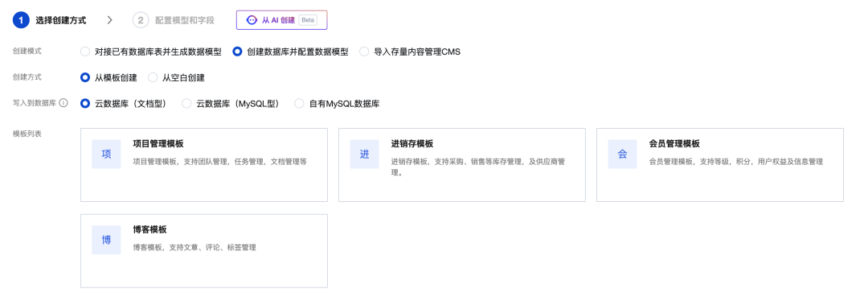Image resolution: width=868 pixels, height=301 pixels.
Task: Click the 会 template icon
Action: click(x=622, y=154)
